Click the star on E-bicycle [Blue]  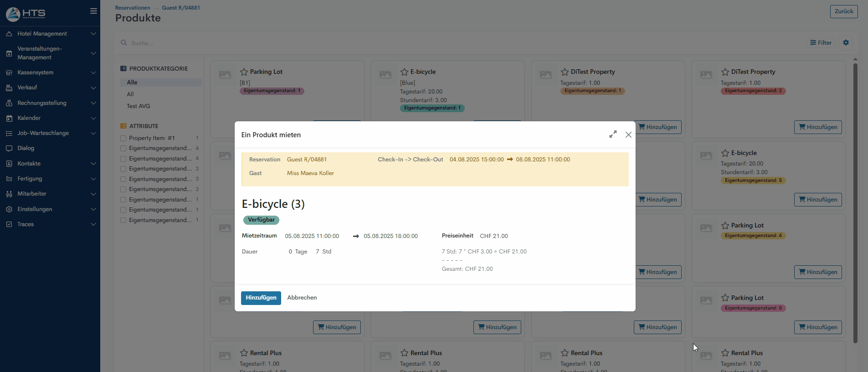point(404,72)
